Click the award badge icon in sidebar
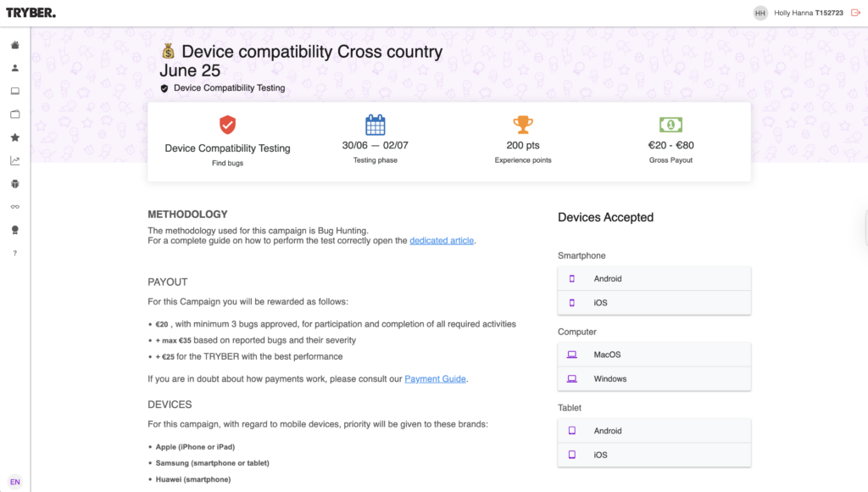The height and width of the screenshot is (492, 868). click(x=15, y=230)
